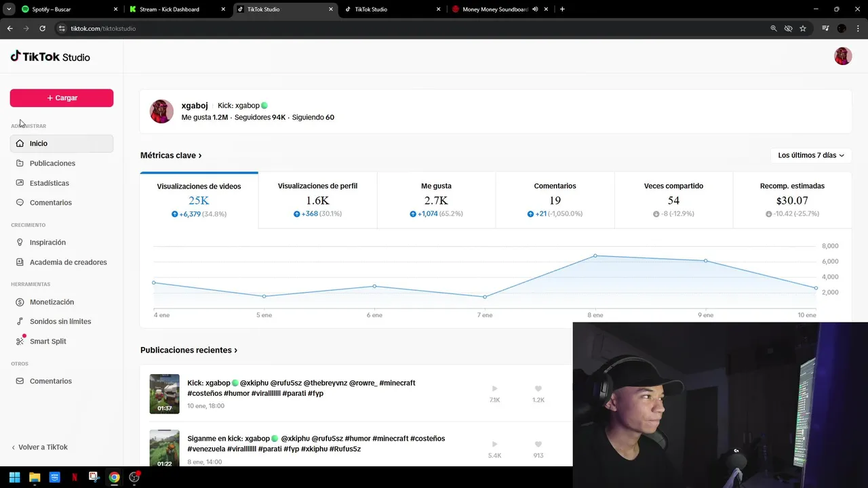Viewport: 868px width, 488px height.
Task: Click the Cargar upload button
Action: click(62, 98)
